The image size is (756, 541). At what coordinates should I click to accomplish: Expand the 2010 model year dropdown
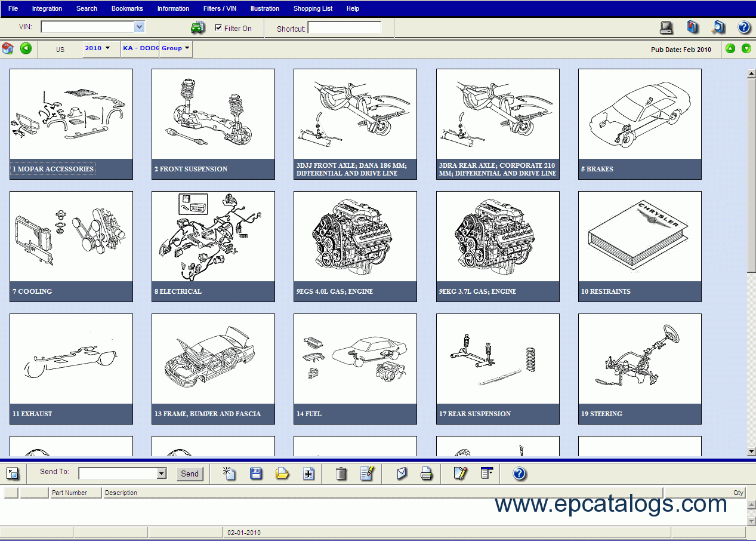click(98, 48)
